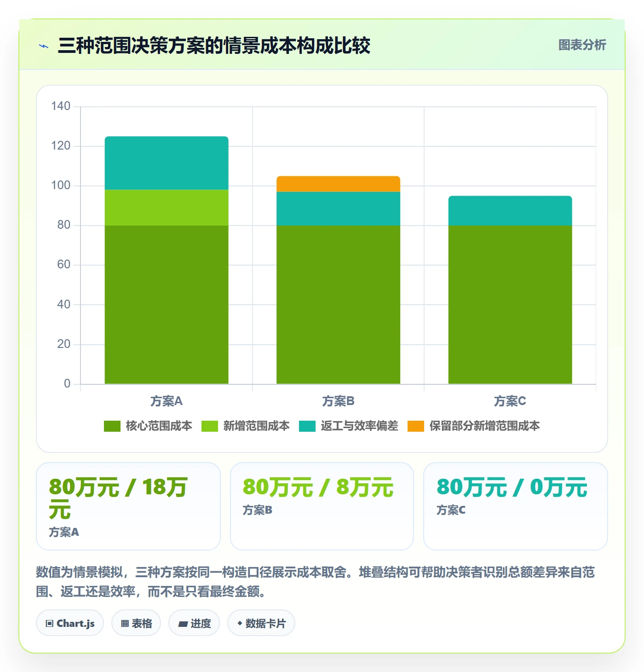Select the 数据卡片 tag chip
The image size is (644, 672).
coord(261,623)
